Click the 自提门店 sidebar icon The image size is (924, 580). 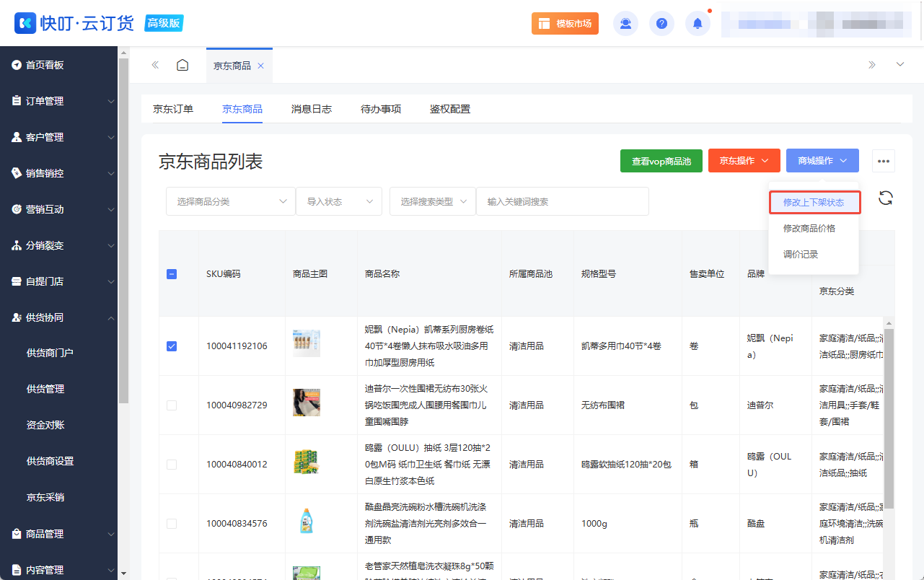(17, 281)
